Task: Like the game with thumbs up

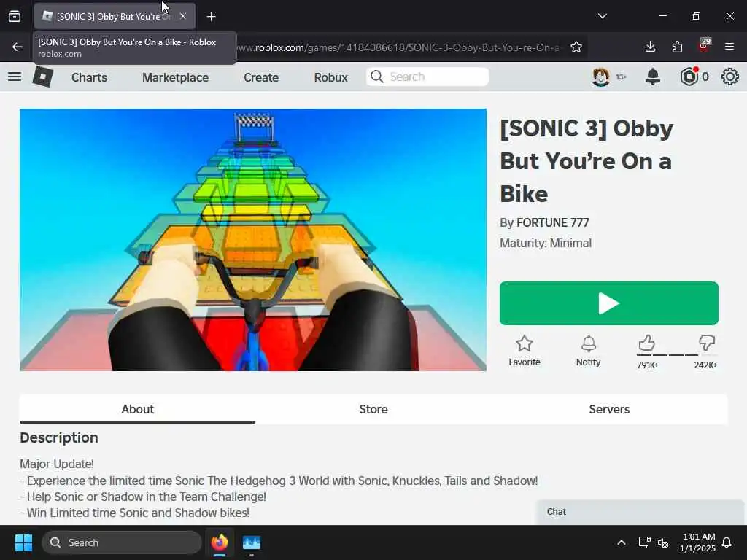Action: pyautogui.click(x=646, y=343)
